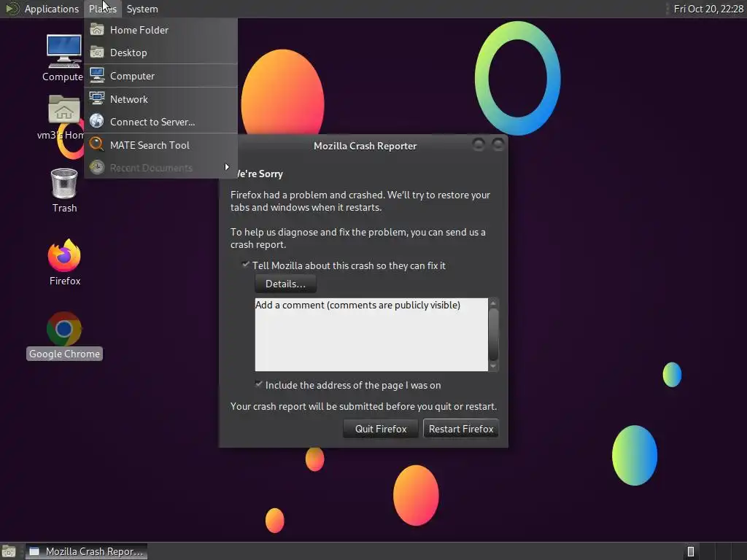The image size is (747, 560).
Task: Select the vm3's Home desktop folder icon
Action: (64, 109)
